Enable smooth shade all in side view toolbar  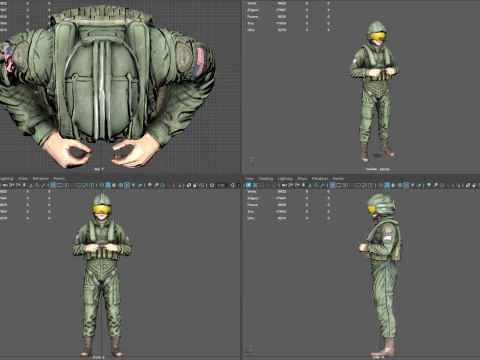387,185
